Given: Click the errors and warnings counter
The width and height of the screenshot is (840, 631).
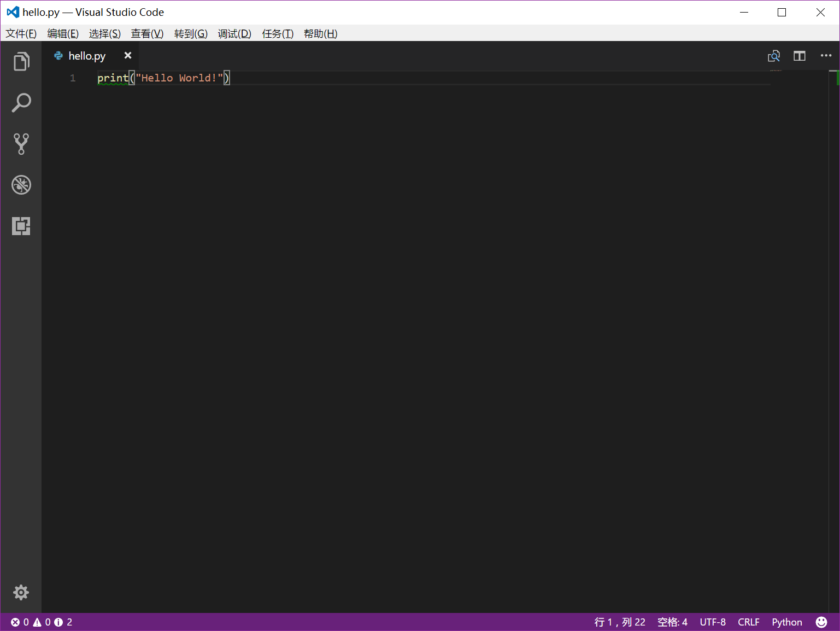Looking at the screenshot, I should click(x=42, y=622).
